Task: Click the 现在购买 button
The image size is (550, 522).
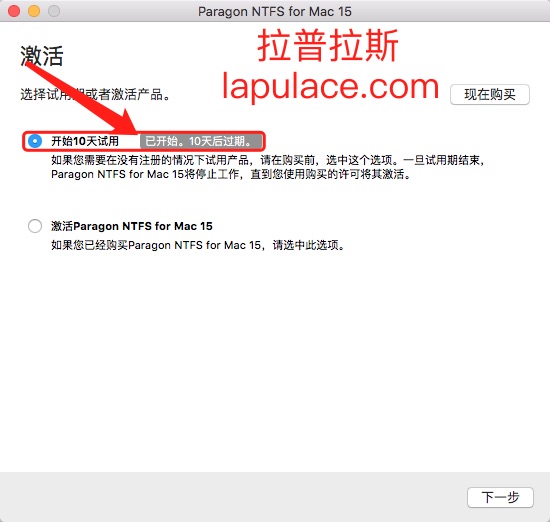Action: (x=490, y=94)
